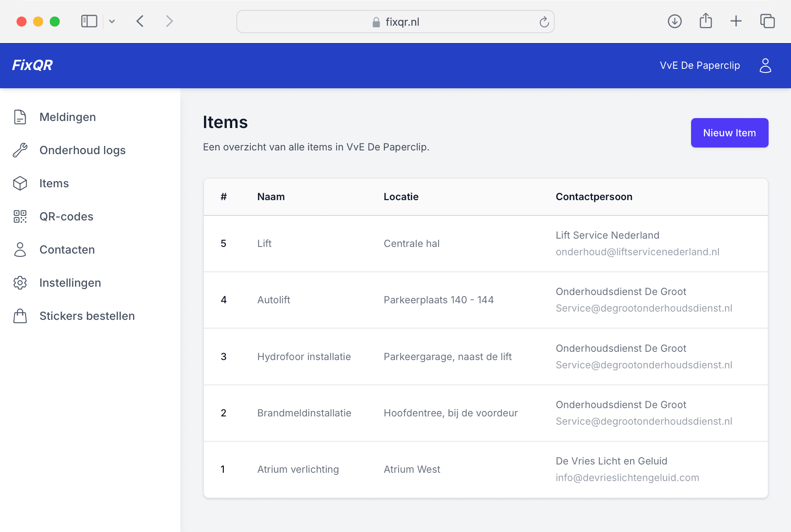Click item number 5
Screen dimensions: 791x532
coord(223,244)
